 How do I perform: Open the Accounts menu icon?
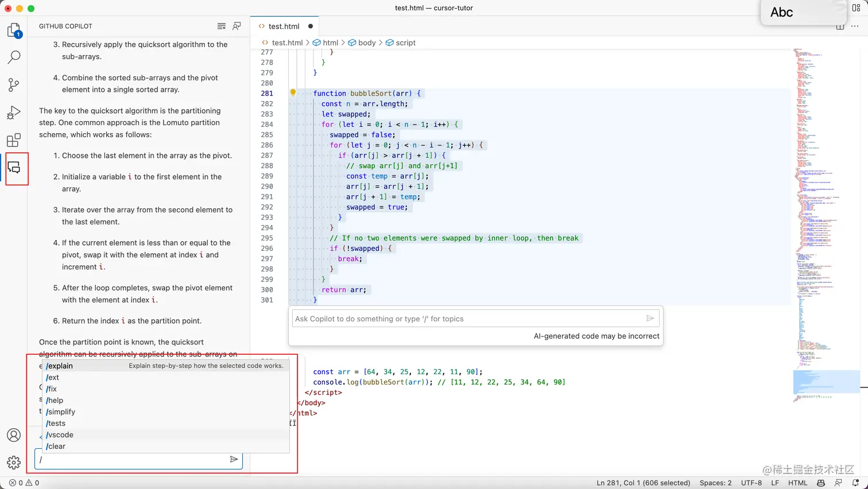pos(14,435)
